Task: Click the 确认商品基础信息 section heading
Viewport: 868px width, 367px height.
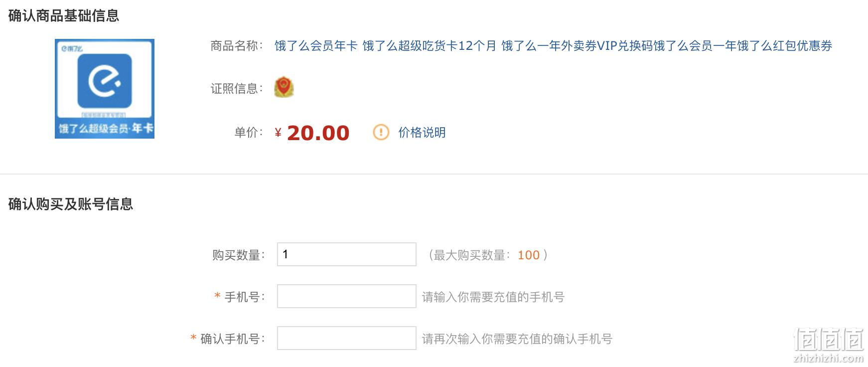Action: click(x=64, y=15)
